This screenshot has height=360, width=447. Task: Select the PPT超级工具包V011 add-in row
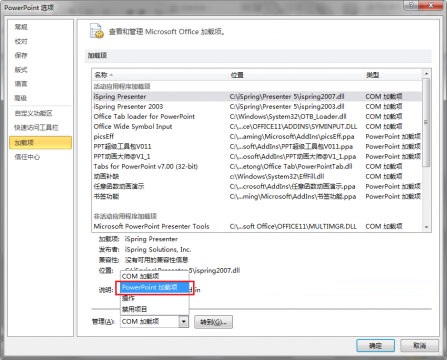257,147
